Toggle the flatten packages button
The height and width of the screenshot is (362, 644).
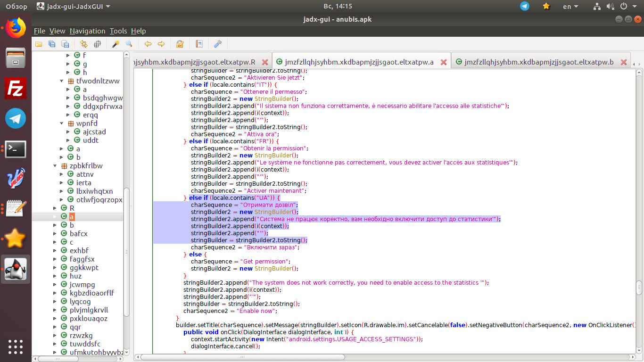click(97, 44)
